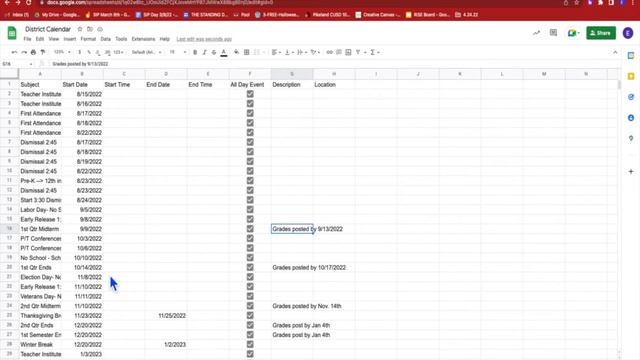Insert a link
The width and height of the screenshot is (640, 360).
point(329,52)
